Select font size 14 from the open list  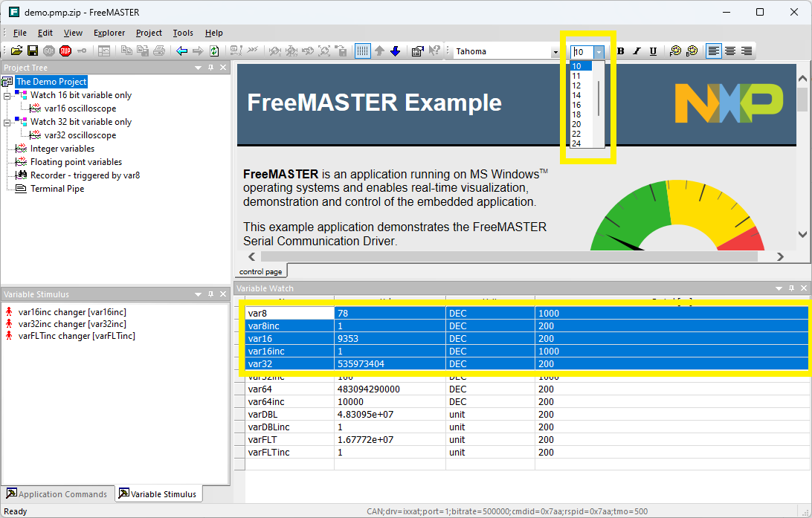577,95
